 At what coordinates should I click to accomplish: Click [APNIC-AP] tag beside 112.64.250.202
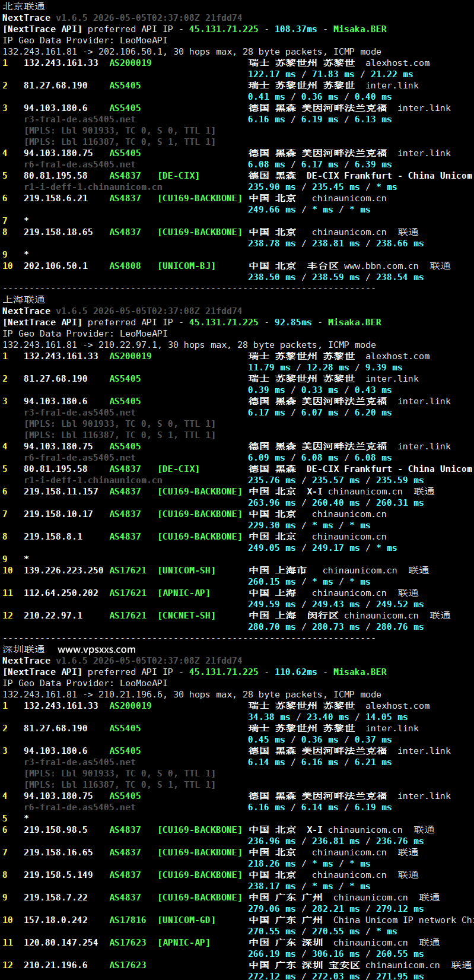[184, 593]
